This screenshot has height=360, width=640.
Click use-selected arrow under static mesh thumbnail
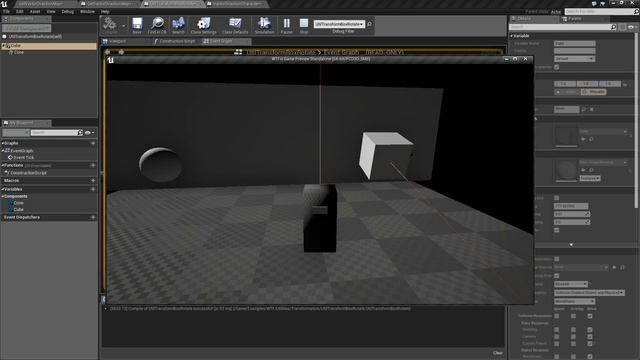pos(583,139)
